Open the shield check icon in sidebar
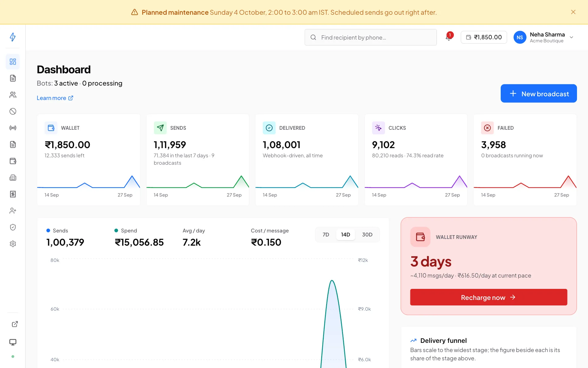 tap(13, 227)
